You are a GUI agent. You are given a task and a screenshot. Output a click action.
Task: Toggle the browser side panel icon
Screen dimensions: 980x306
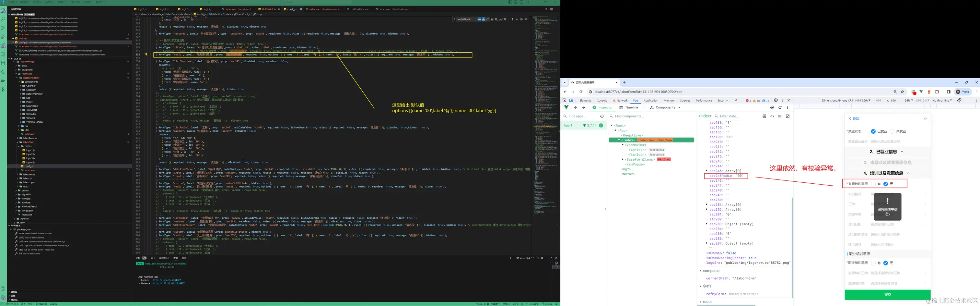pyautogui.click(x=949, y=92)
